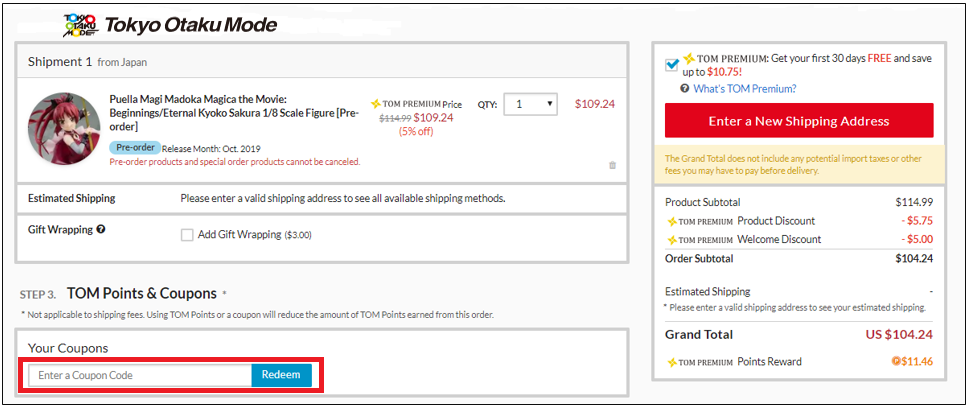Click the Points Reward $11.46 value

click(916, 361)
